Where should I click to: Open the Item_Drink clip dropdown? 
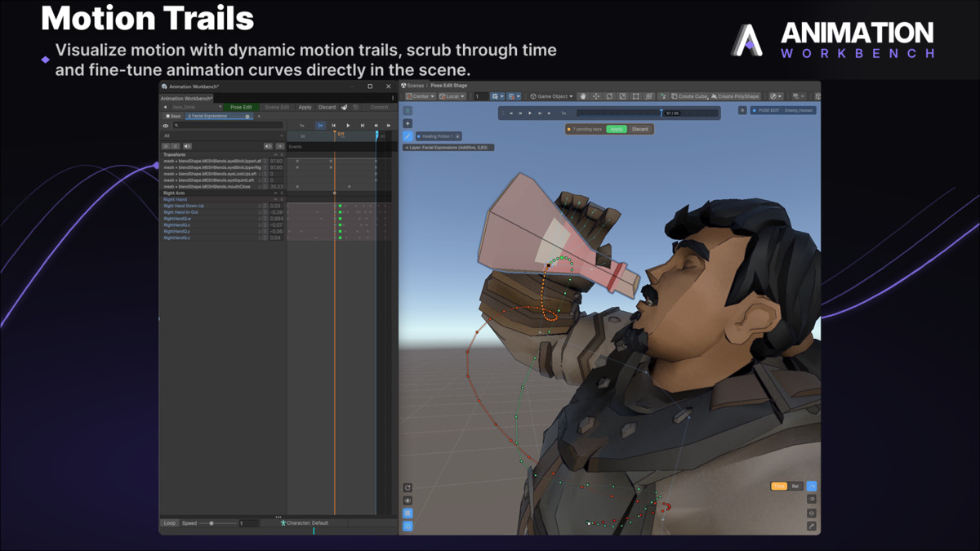(197, 107)
